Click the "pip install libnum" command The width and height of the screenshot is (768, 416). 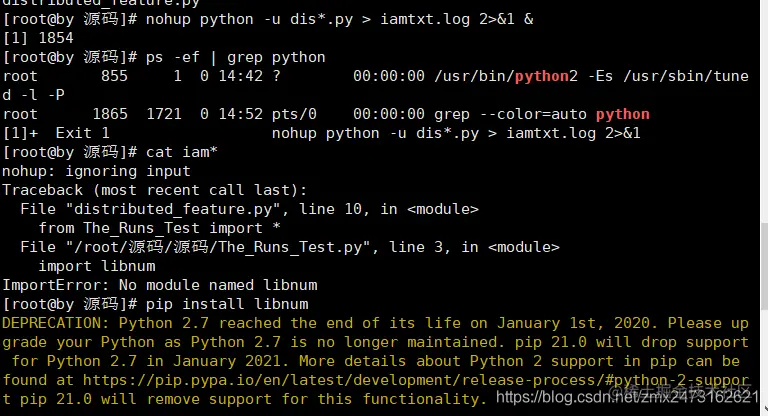pyautogui.click(x=227, y=304)
